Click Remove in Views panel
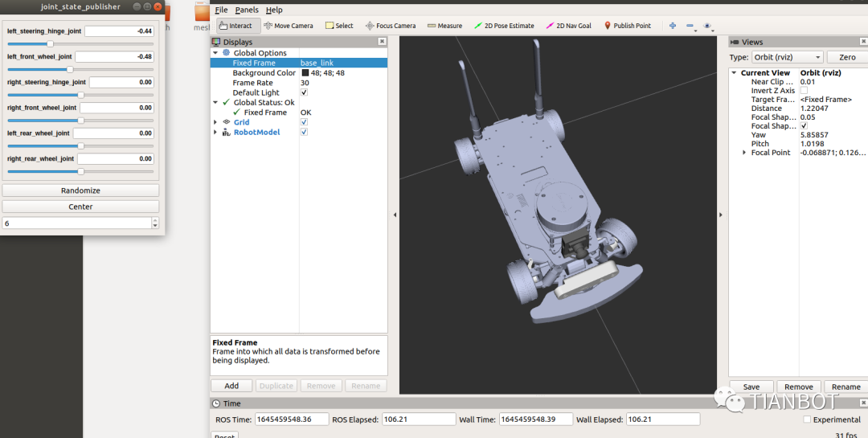Screen dimensions: 868x438 click(x=799, y=387)
